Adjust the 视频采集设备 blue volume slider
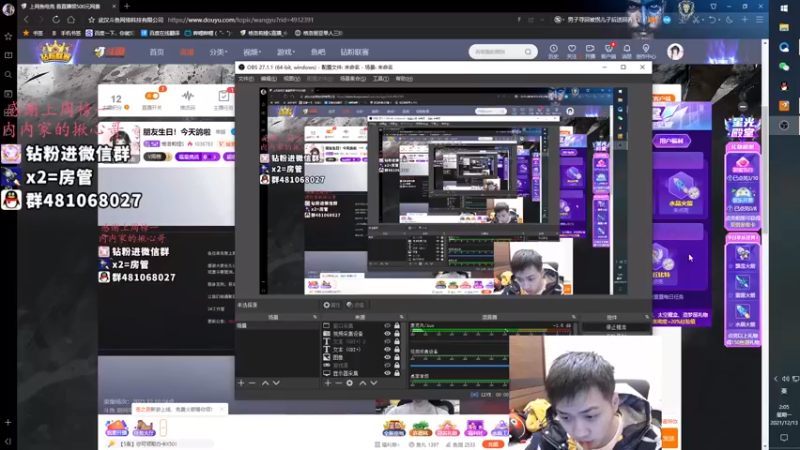The height and width of the screenshot is (450, 800). [459, 365]
